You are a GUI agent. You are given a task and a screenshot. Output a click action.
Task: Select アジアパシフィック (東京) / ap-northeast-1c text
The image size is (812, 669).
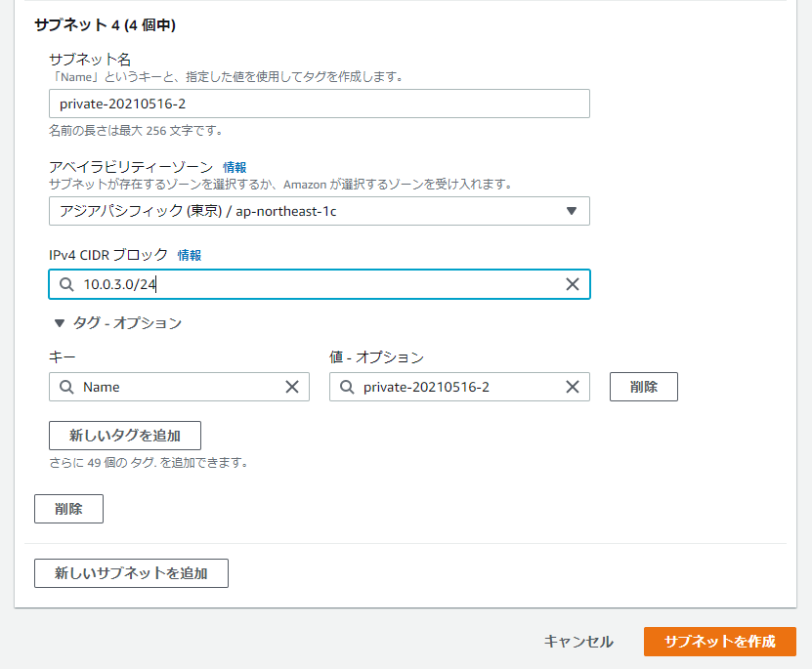(197, 211)
